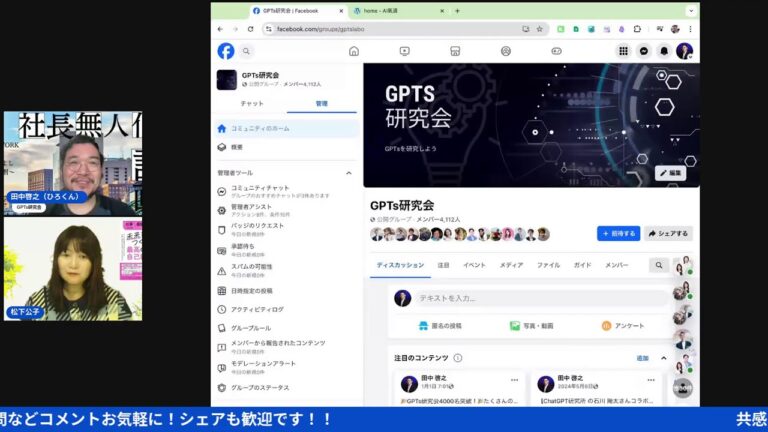Open Chrome three-dot menu

click(691, 29)
